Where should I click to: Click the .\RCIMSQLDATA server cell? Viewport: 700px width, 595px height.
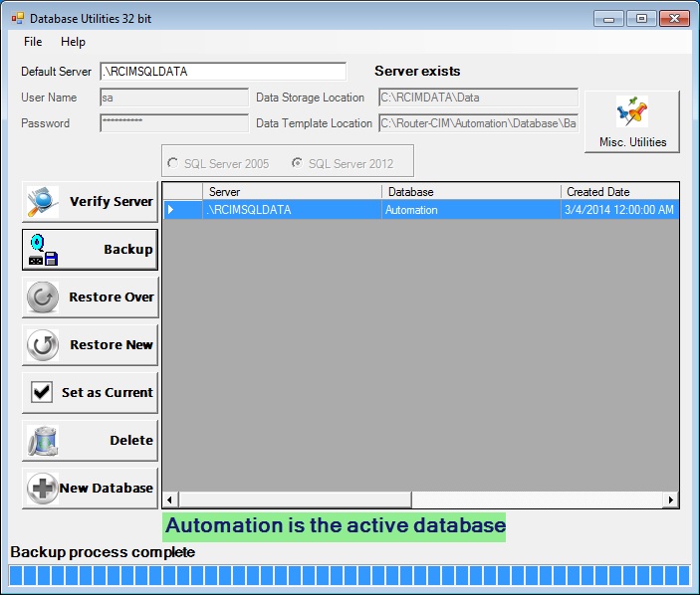coord(292,210)
